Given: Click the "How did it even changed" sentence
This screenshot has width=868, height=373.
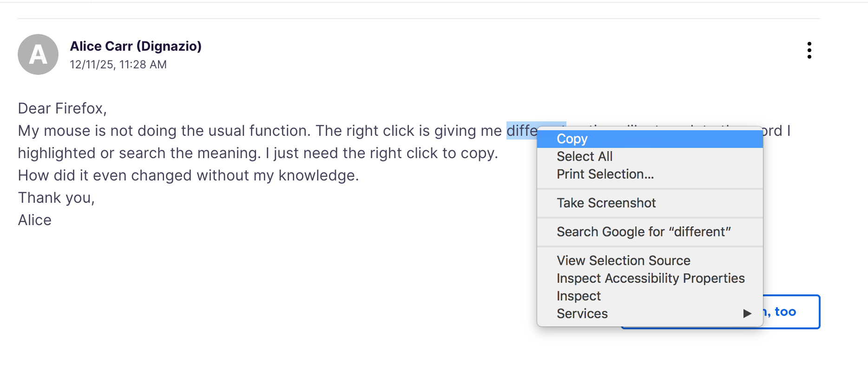Looking at the screenshot, I should [188, 175].
